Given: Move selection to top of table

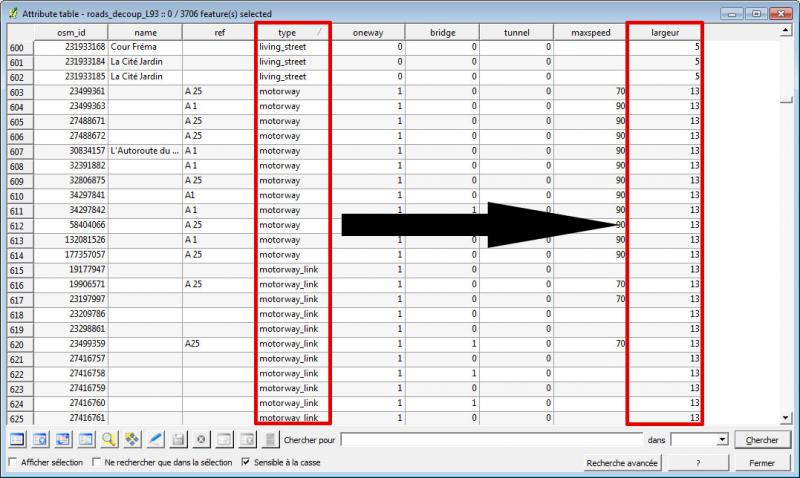Looking at the screenshot, I should pyautogui.click(x=40, y=439).
